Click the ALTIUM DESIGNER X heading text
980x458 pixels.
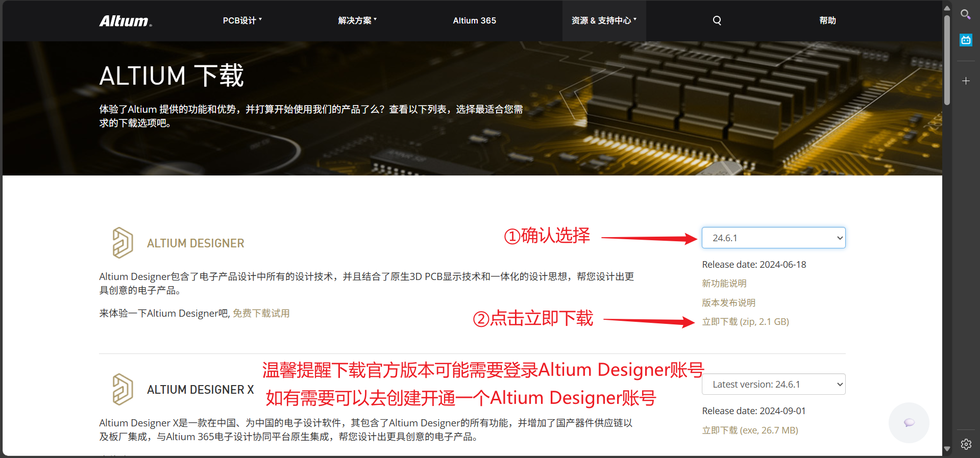200,390
